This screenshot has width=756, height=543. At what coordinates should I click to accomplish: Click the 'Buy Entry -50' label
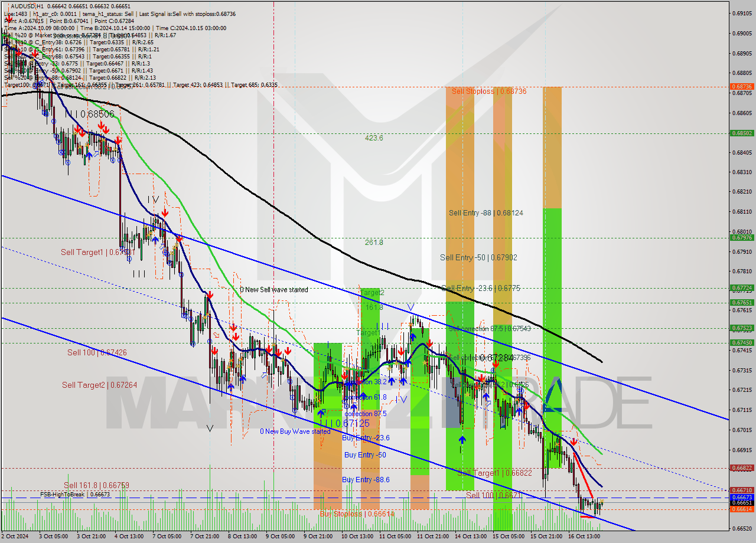[x=365, y=455]
